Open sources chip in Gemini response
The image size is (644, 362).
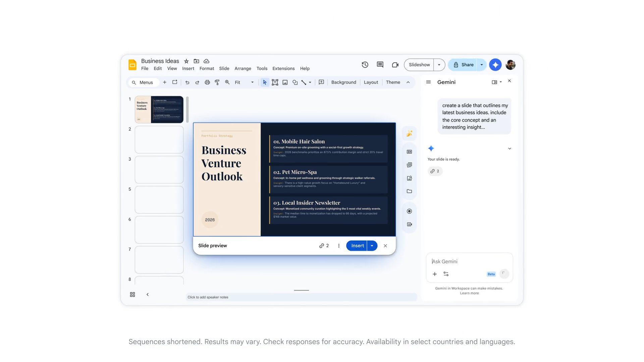tap(435, 171)
